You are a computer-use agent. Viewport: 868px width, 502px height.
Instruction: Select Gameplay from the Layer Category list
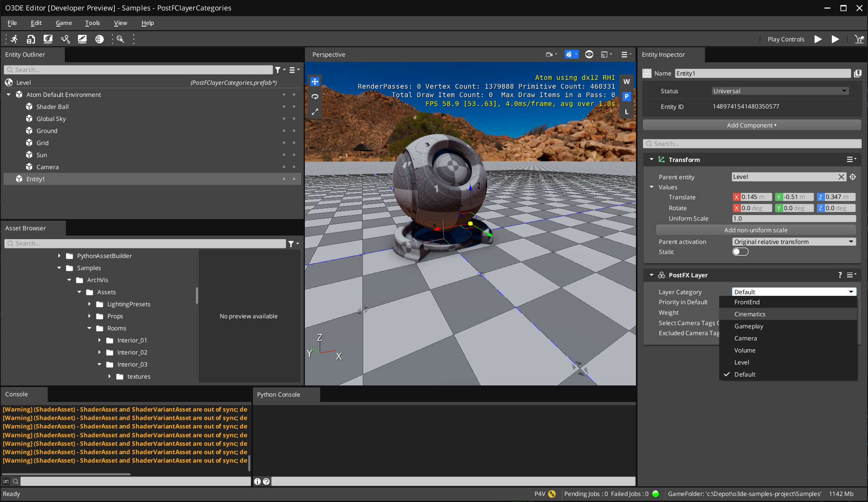[x=748, y=326]
